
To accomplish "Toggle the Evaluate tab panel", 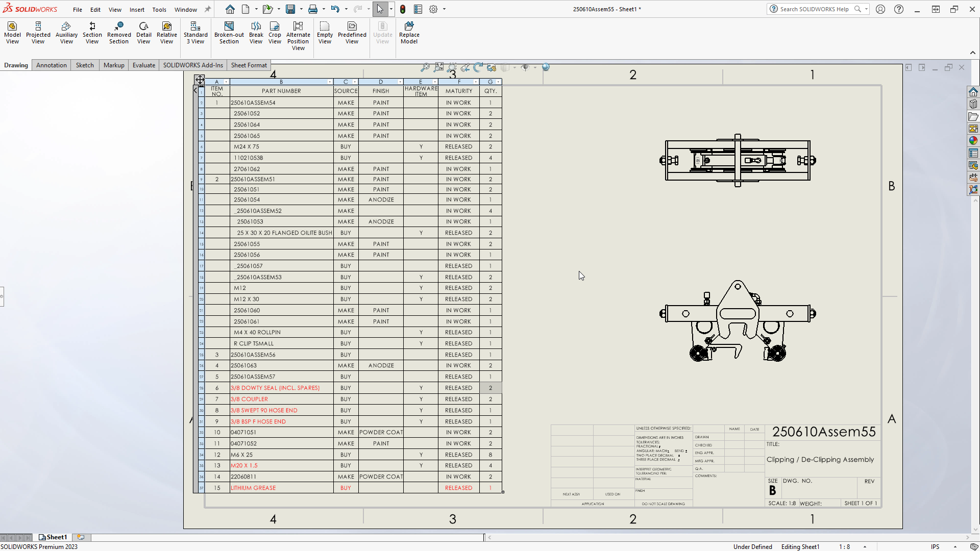I will point(143,65).
